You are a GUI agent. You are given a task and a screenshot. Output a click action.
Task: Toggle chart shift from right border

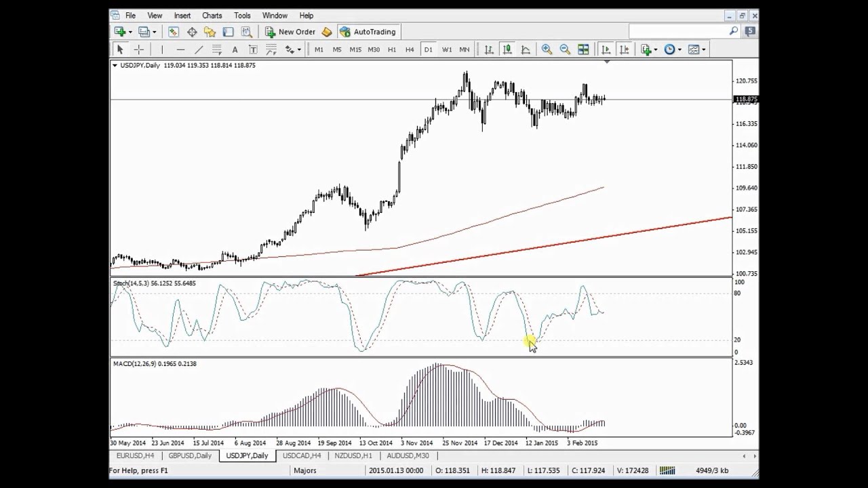[625, 49]
